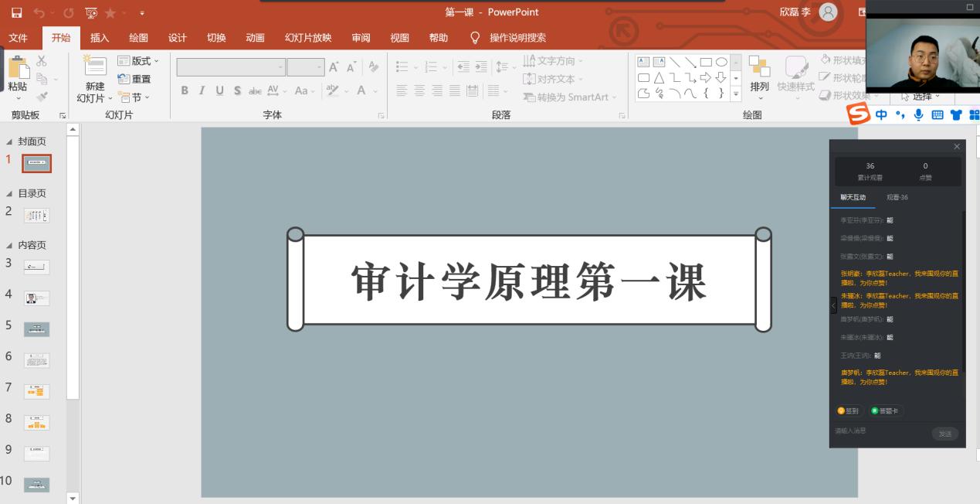Click Decrease Indent icon
Screen dimensions: 980x504
pos(463,67)
